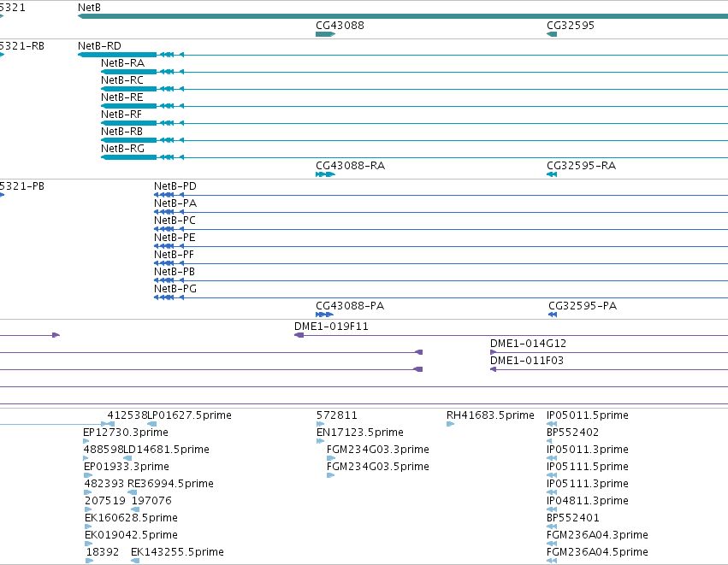Click the IP05111.3prime EST label
The width and height of the screenshot is (728, 565).
(x=588, y=485)
